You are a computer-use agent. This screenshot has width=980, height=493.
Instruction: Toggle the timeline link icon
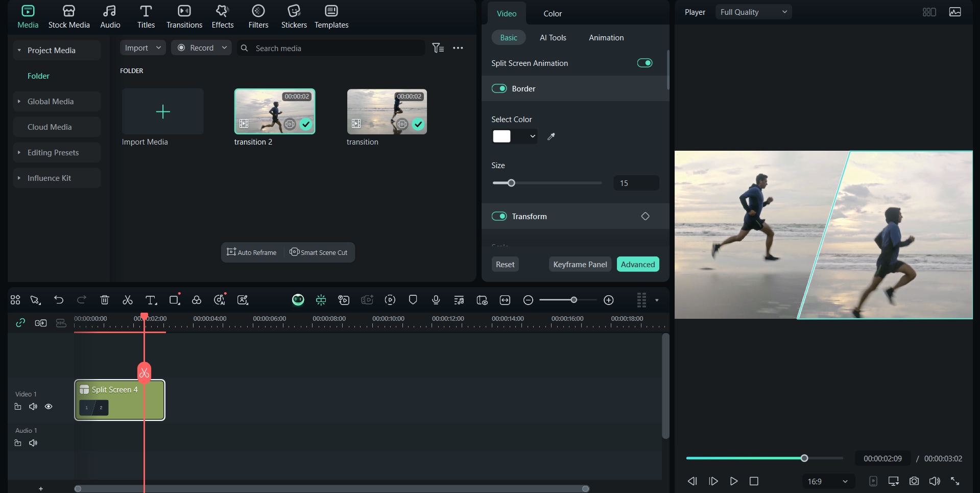pyautogui.click(x=20, y=322)
